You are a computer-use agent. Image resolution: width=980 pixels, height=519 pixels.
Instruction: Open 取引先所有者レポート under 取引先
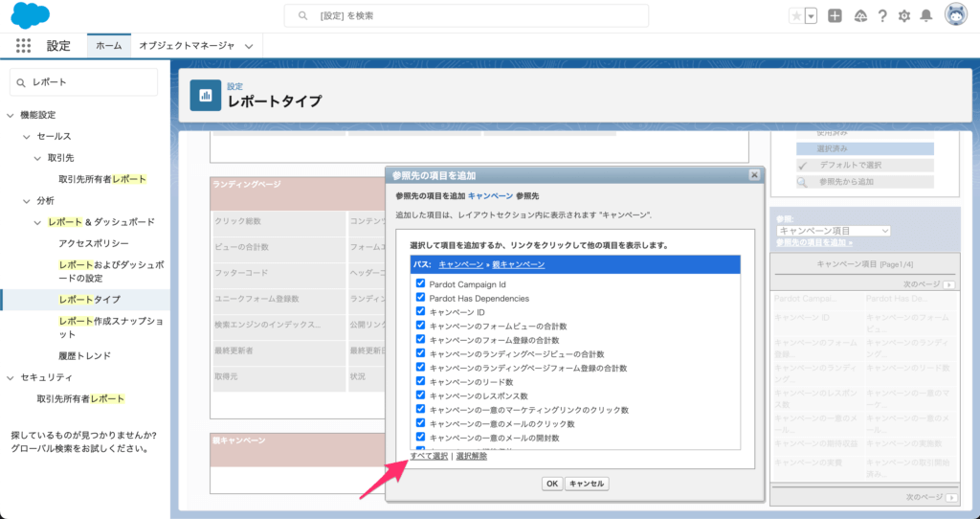(x=102, y=179)
